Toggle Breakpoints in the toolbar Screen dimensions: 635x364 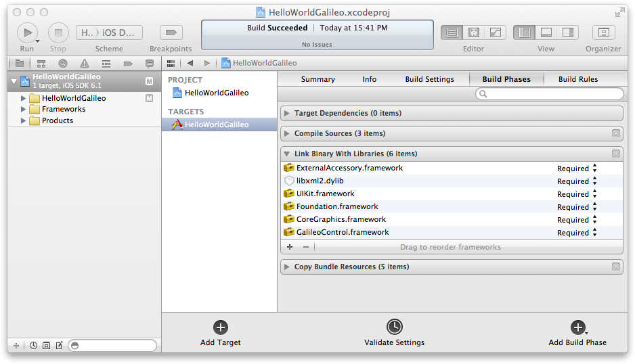pyautogui.click(x=171, y=32)
